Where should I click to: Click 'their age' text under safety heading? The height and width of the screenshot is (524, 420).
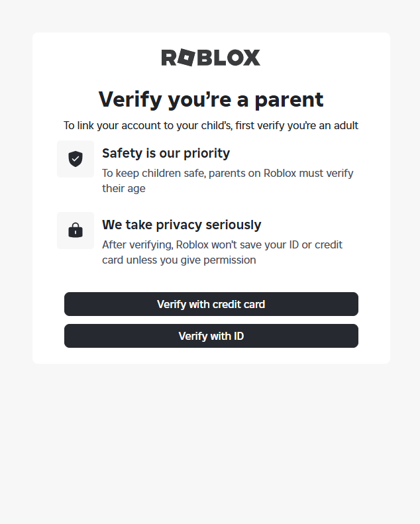[x=123, y=189]
